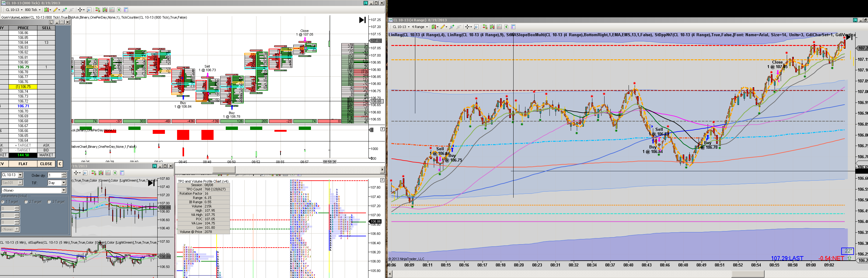Open 4 Range interval dropdown

pos(427,27)
